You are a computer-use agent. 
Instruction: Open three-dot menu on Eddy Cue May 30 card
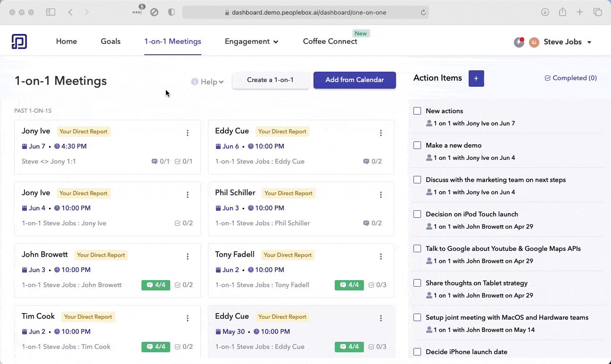[x=381, y=318]
